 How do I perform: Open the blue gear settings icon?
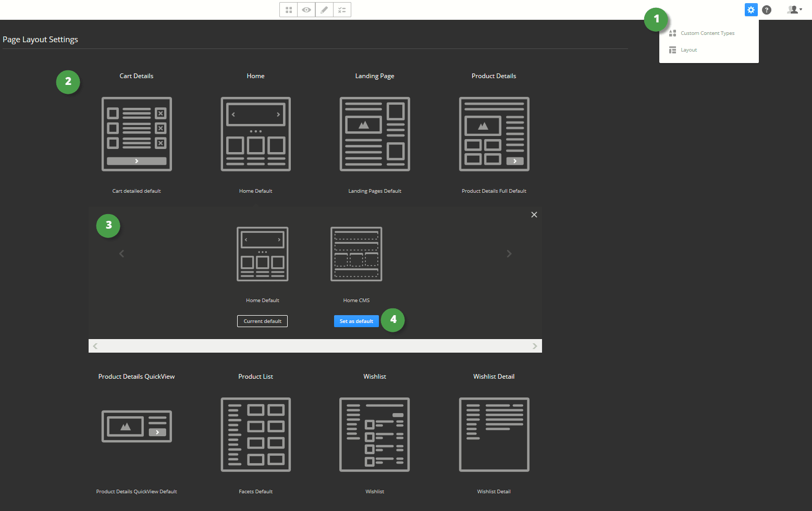tap(751, 10)
